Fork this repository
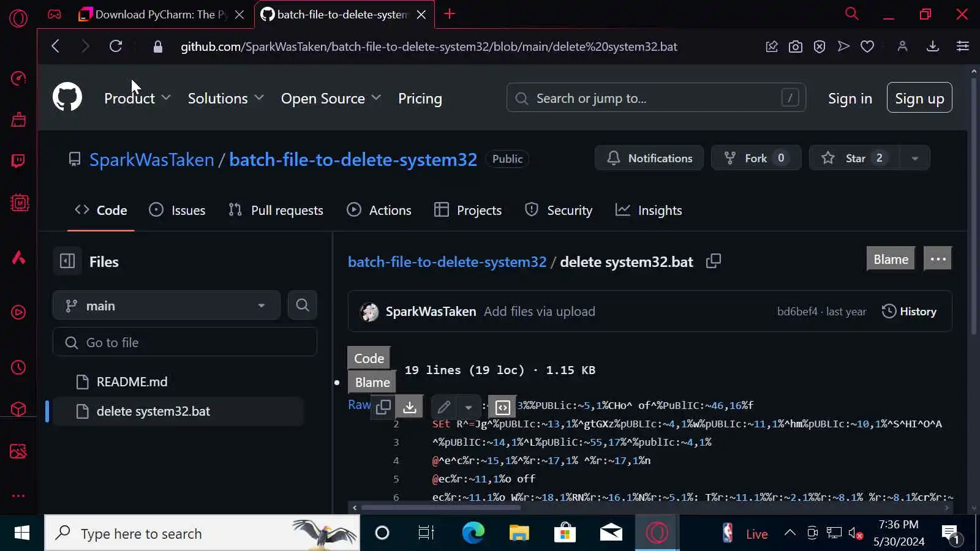Image resolution: width=980 pixels, height=551 pixels. (756, 158)
